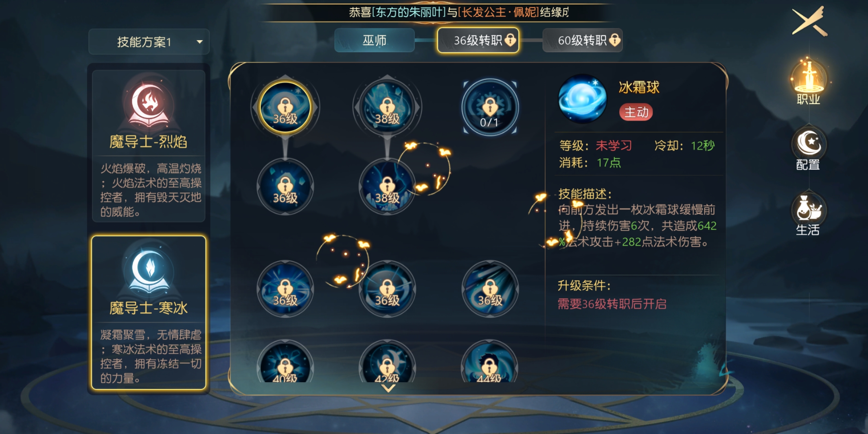Choose the 魔导士-寒冰 ice specialization card
868x434 pixels.
pyautogui.click(x=149, y=313)
